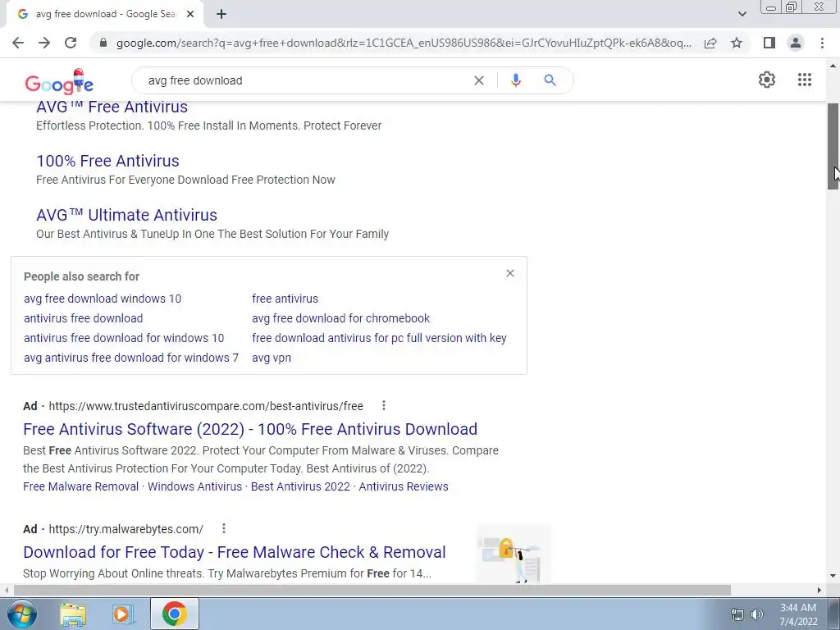Open Windows Explorer from the taskbar
This screenshot has width=840, height=630.
(x=73, y=614)
